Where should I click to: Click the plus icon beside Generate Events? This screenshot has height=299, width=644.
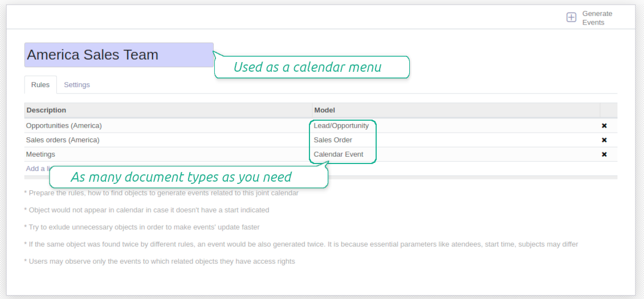click(x=571, y=18)
